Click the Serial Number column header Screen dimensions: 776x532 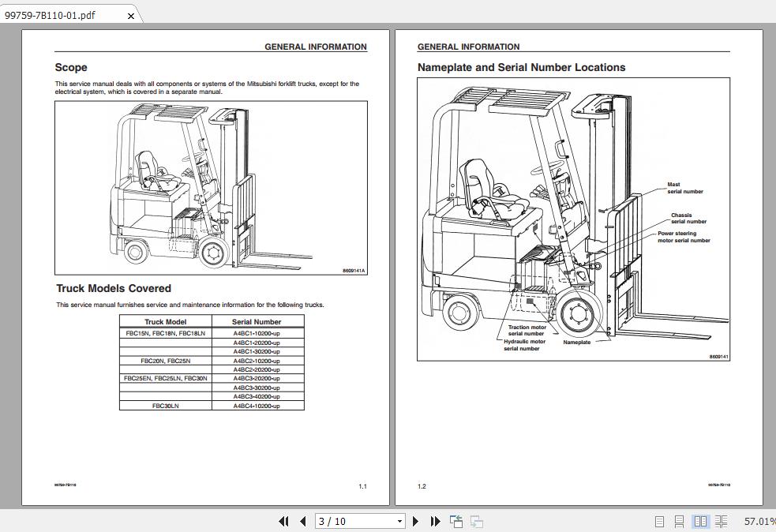coord(257,321)
